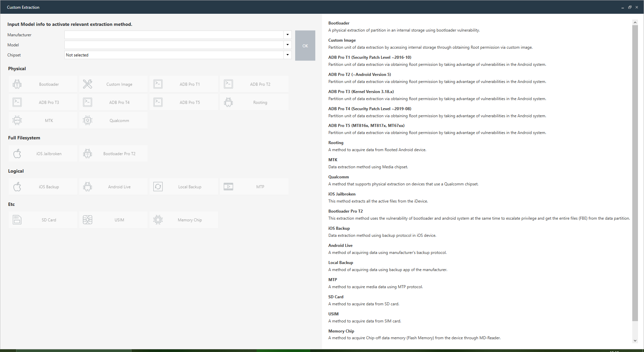Click the SD Card icon
This screenshot has width=644, height=352.
tap(17, 220)
